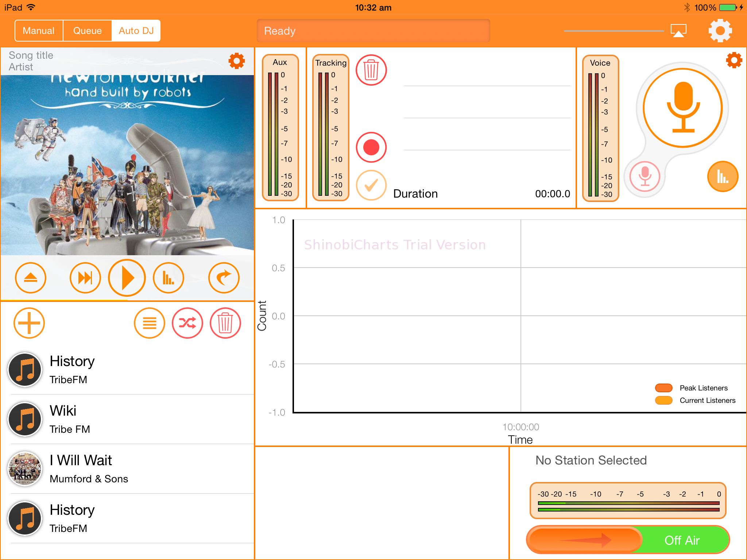Open main settings gear in top bar
Image resolution: width=747 pixels, height=560 pixels.
[720, 31]
